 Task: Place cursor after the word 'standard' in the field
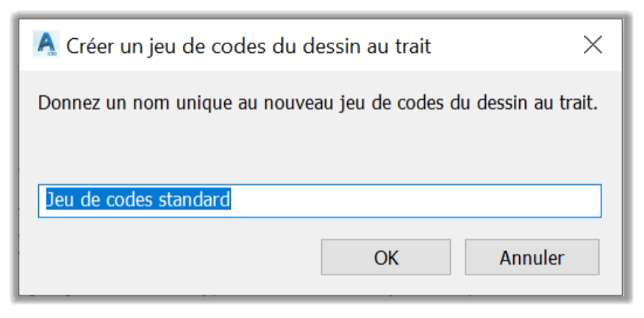232,199
